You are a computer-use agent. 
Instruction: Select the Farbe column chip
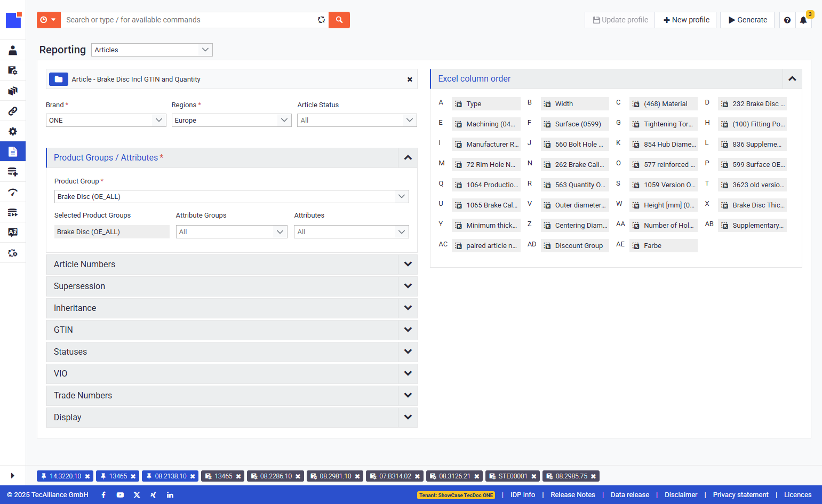[663, 246]
